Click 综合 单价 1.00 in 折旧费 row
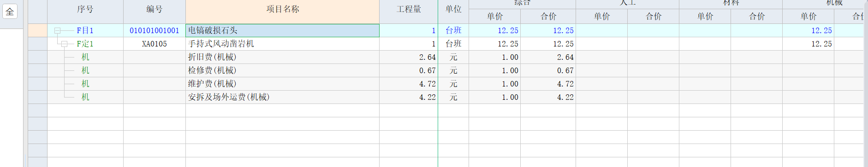 [494, 57]
